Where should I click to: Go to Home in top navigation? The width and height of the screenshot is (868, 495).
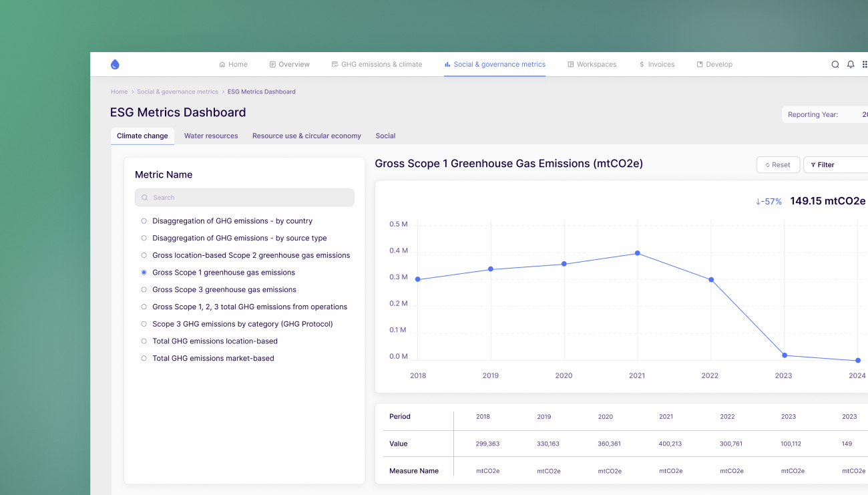233,64
